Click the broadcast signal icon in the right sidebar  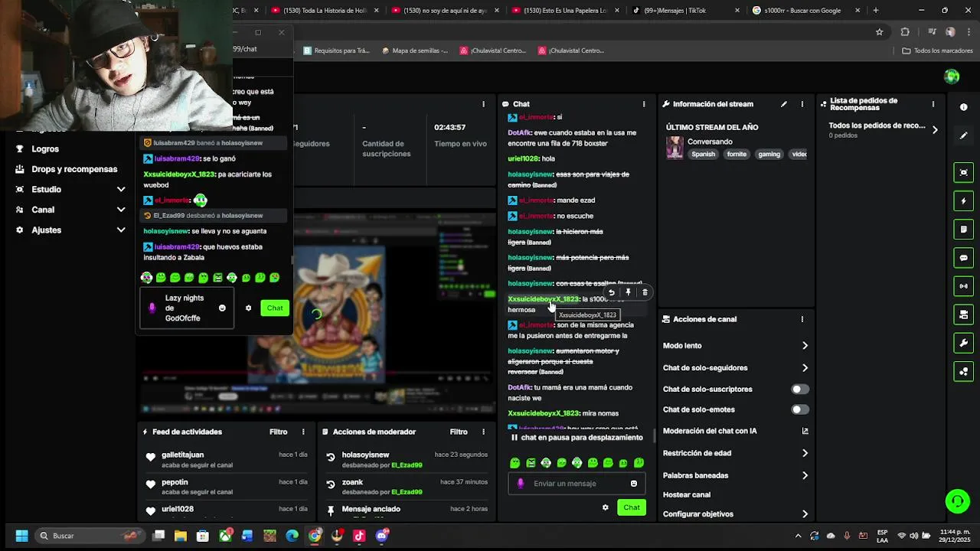point(964,286)
